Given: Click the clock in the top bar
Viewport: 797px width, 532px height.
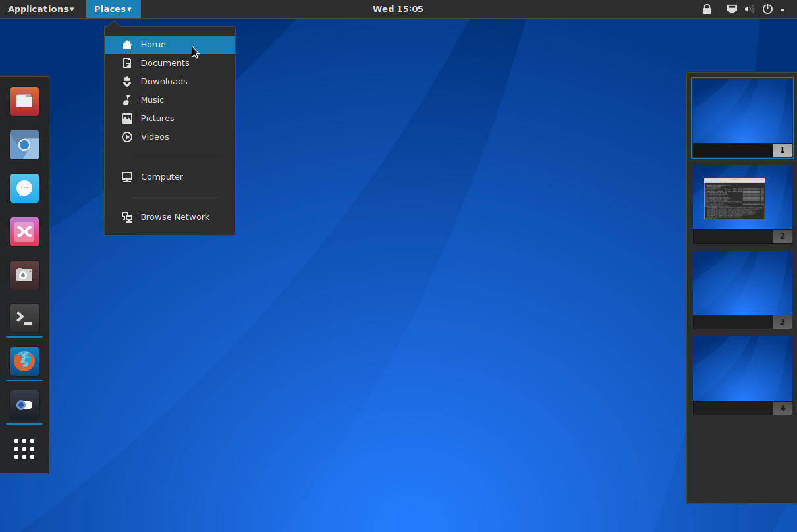Looking at the screenshot, I should (397, 9).
